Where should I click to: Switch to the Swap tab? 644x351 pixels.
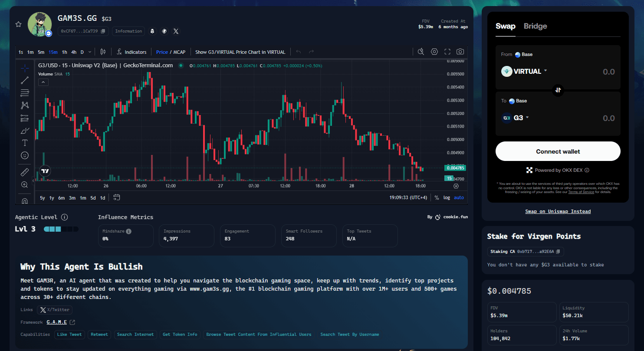[x=506, y=26]
